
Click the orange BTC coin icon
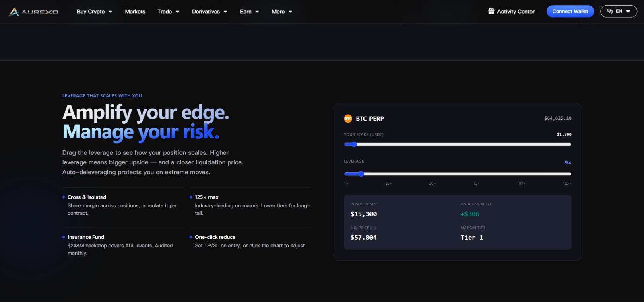point(348,119)
